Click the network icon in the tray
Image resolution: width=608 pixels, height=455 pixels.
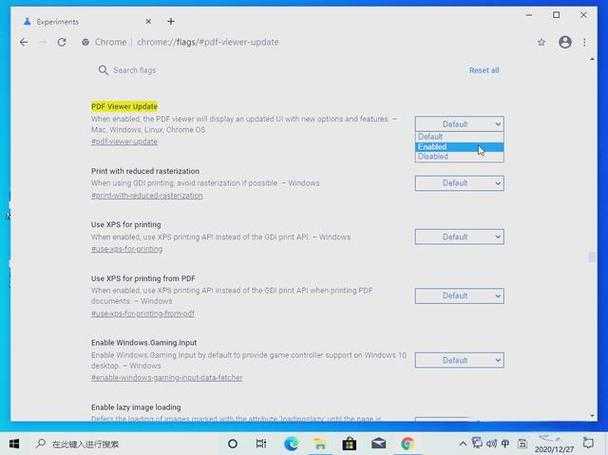click(477, 443)
